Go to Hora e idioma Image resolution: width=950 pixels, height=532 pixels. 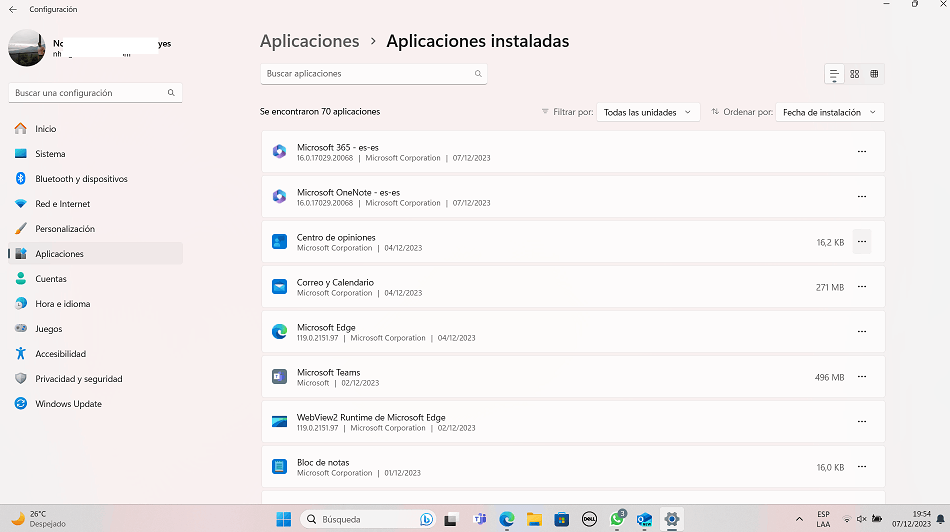click(95, 304)
